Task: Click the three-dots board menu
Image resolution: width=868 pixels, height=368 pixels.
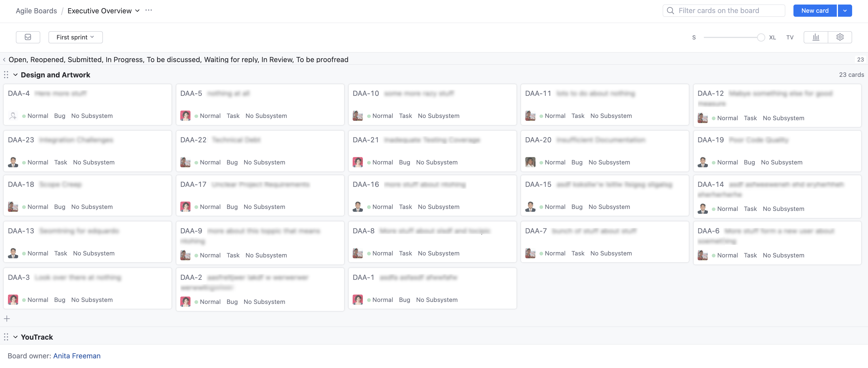Action: pos(149,10)
